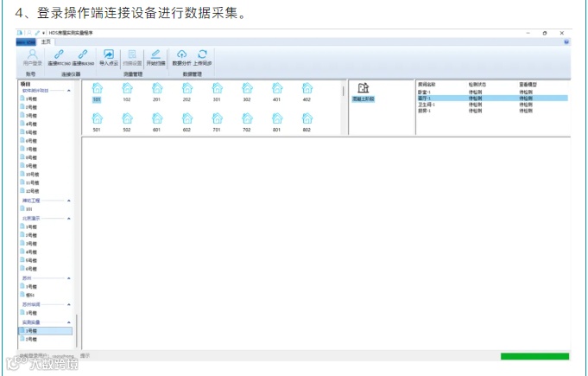Select room 702 house icon
588x376 pixels.
pyautogui.click(x=247, y=118)
